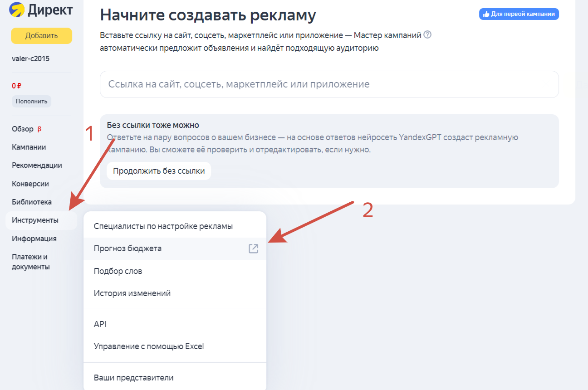Select Ваши представители menu item
This screenshot has width=588, height=390.
tap(175, 377)
